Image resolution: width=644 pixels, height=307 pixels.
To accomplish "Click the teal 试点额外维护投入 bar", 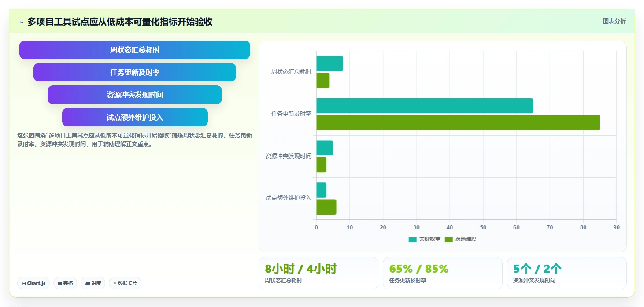I will pos(321,190).
